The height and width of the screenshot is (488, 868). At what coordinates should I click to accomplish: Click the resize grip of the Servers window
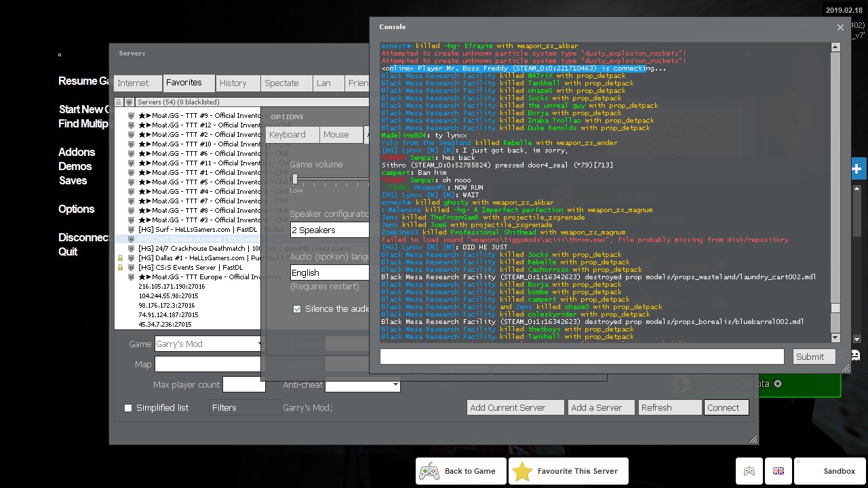point(753,439)
